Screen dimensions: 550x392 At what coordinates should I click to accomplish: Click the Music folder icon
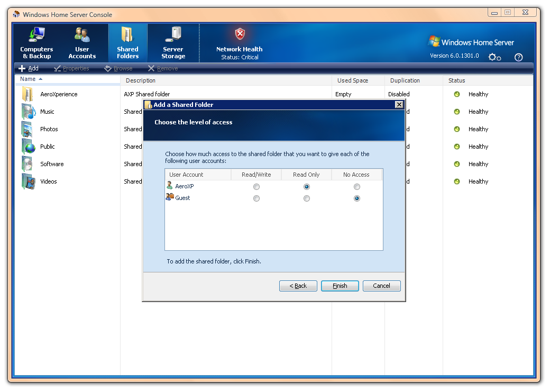coord(28,112)
